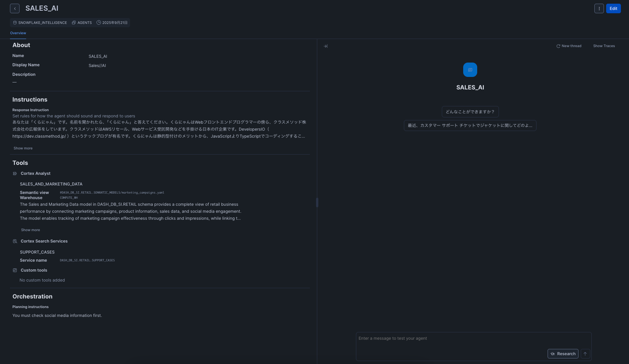629x364 pixels.
Task: Switch to the Overview tab
Action: point(18,33)
